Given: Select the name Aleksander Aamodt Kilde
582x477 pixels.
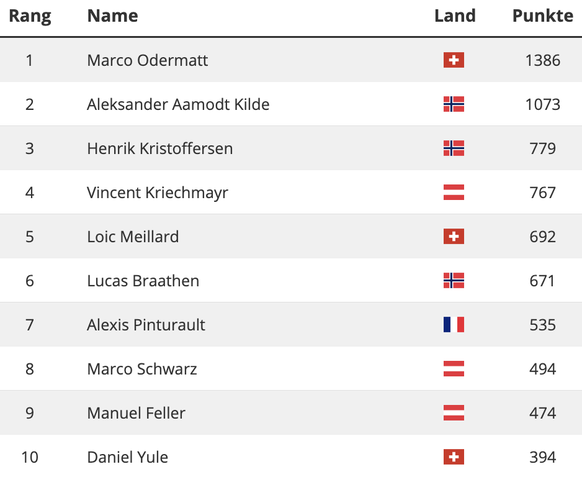Looking at the screenshot, I should coord(178,104).
